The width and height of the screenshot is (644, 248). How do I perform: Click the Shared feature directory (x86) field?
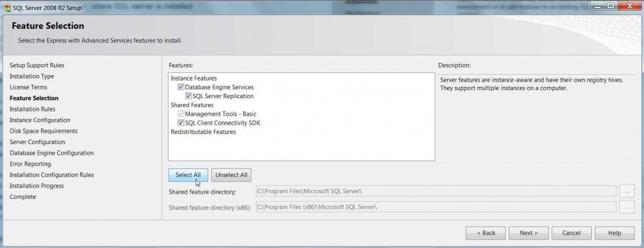pos(436,207)
